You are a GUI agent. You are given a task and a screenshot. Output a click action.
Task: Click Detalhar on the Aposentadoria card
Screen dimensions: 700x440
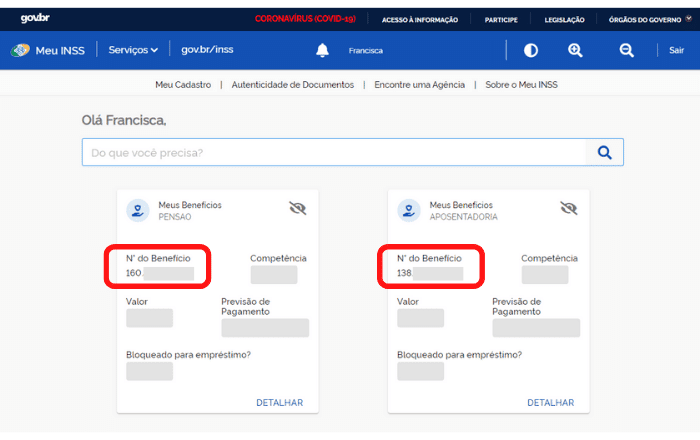pos(550,402)
